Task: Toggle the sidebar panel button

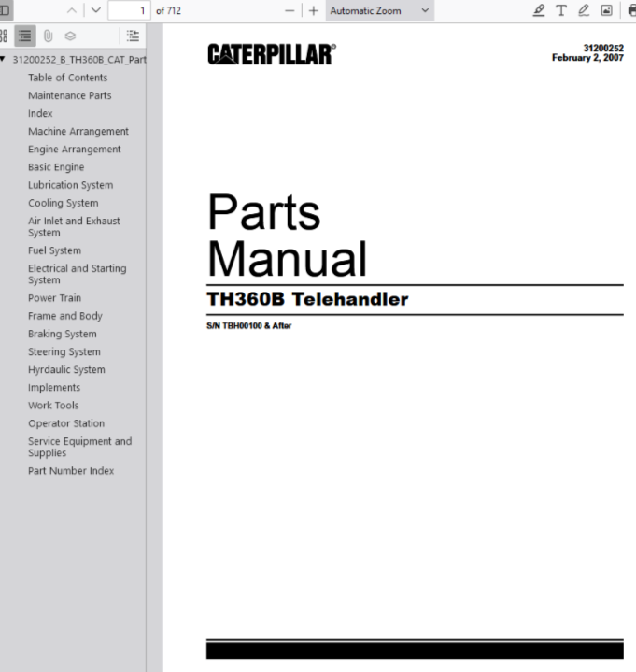Action: tap(5, 10)
